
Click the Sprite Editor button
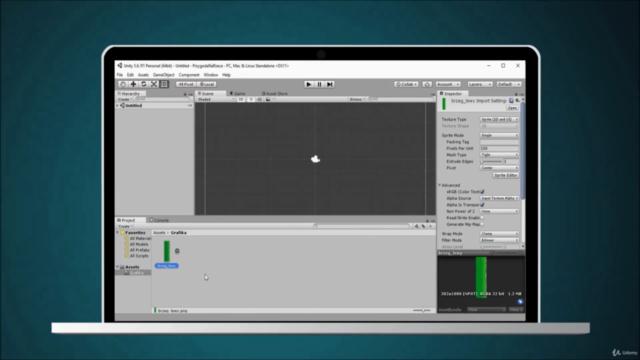pos(506,175)
